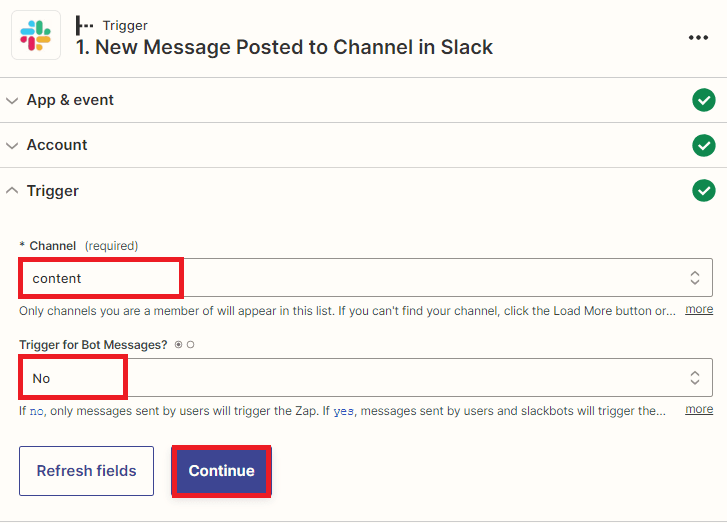The image size is (727, 523).
Task: Collapse the Trigger section chevron
Action: pyautogui.click(x=12, y=190)
